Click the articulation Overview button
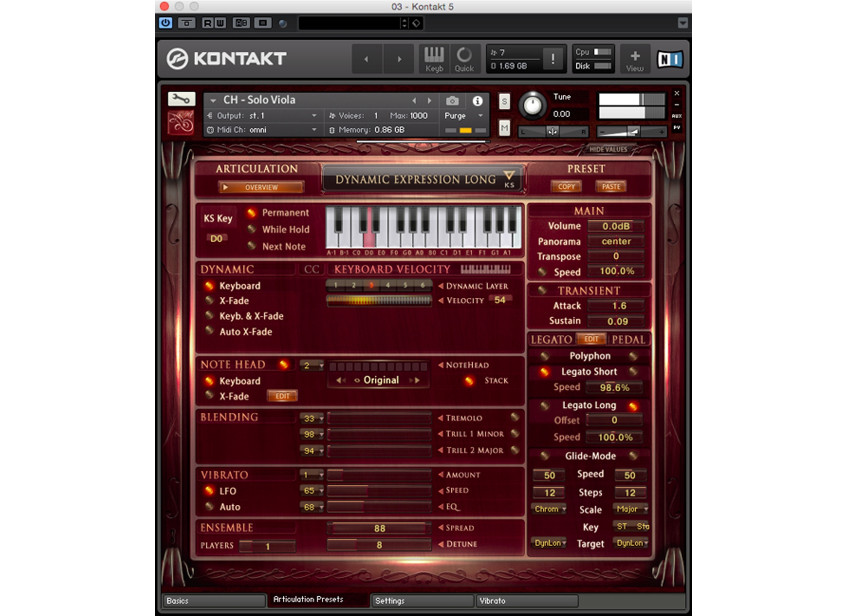This screenshot has height=616, width=847. [261, 187]
